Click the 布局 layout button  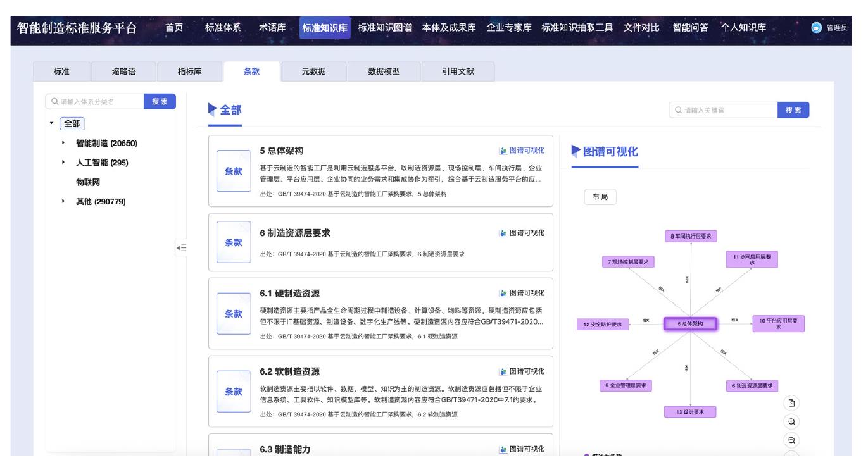coord(600,197)
